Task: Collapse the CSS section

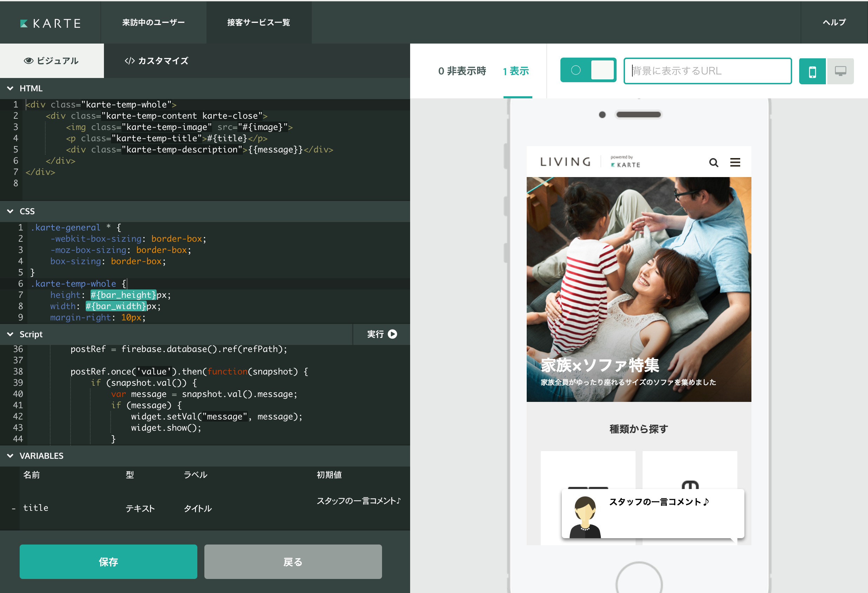Action: (x=11, y=211)
